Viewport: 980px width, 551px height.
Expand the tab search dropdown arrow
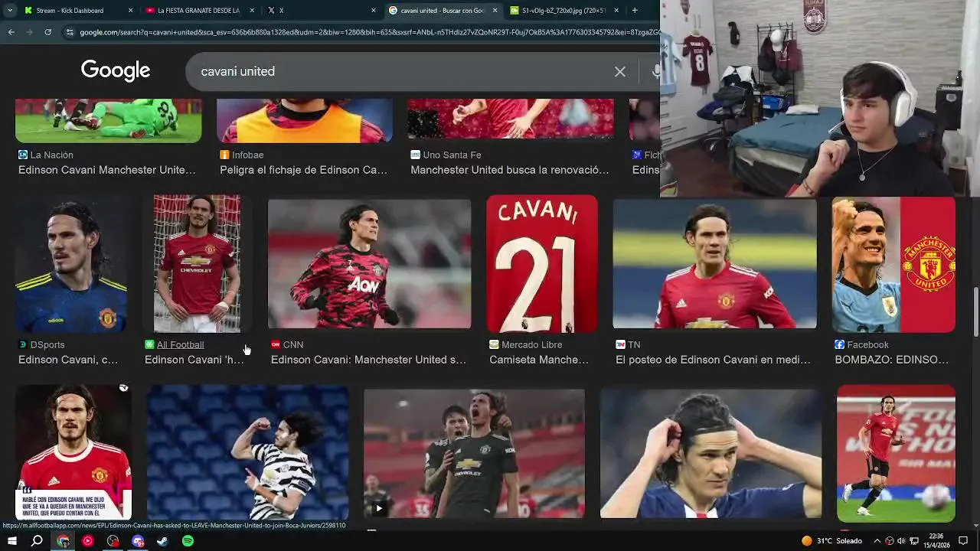pyautogui.click(x=9, y=11)
